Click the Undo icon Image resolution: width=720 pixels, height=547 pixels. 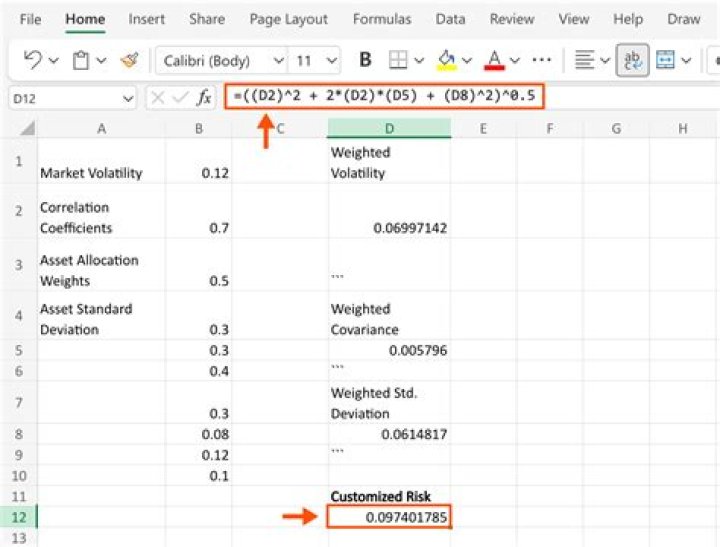click(x=32, y=61)
